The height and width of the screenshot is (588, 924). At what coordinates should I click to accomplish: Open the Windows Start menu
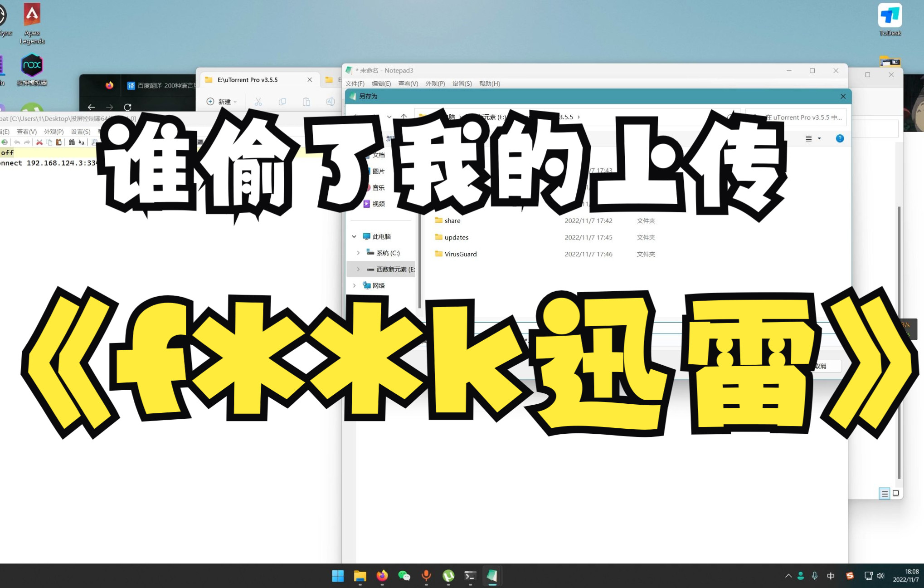tap(338, 576)
